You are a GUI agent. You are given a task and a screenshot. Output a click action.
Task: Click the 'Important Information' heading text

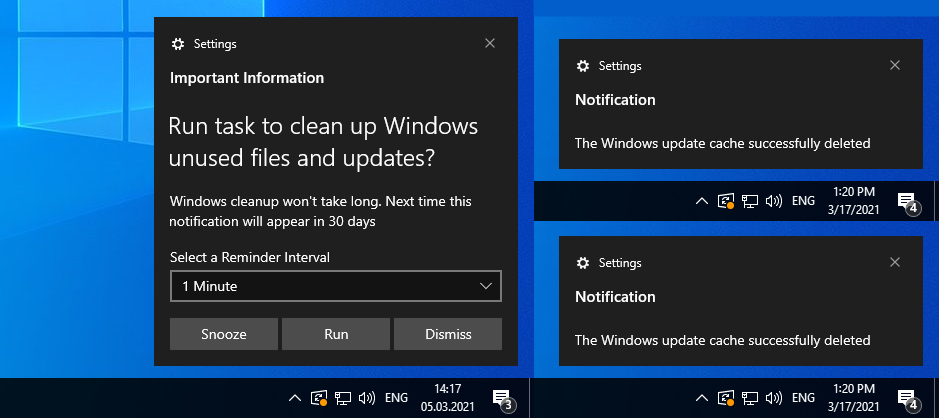[x=247, y=78]
